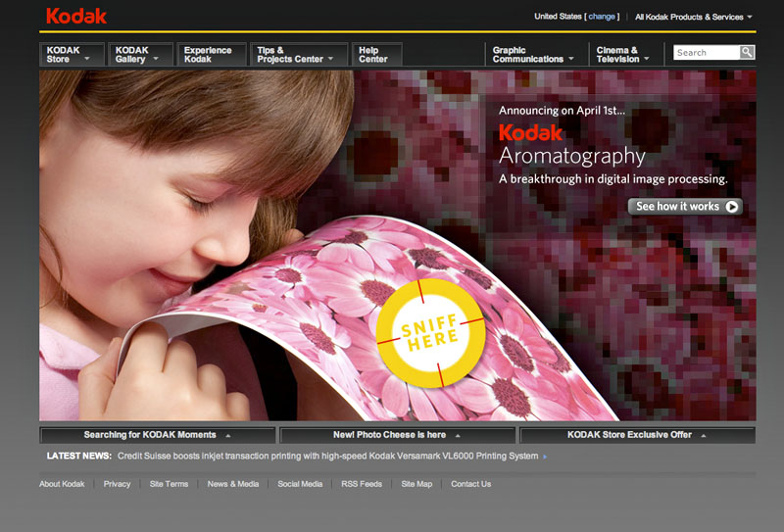
Task: Click the arrow after the latest news headline
Action: [x=545, y=457]
